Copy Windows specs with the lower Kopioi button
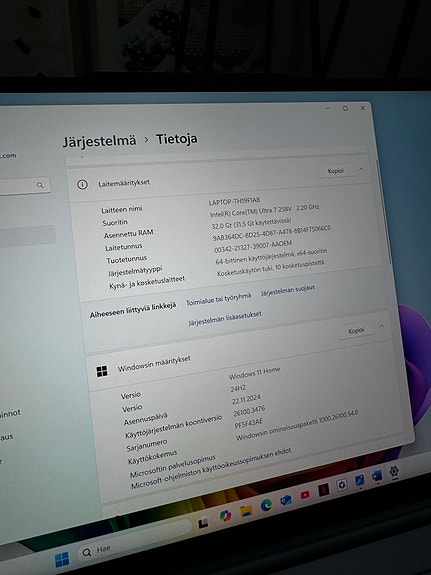 [356, 330]
